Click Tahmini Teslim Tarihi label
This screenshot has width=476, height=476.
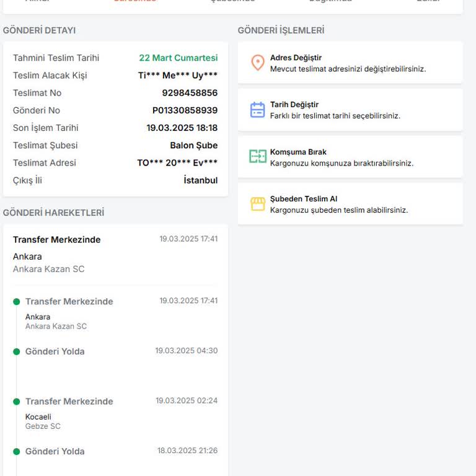pos(56,58)
